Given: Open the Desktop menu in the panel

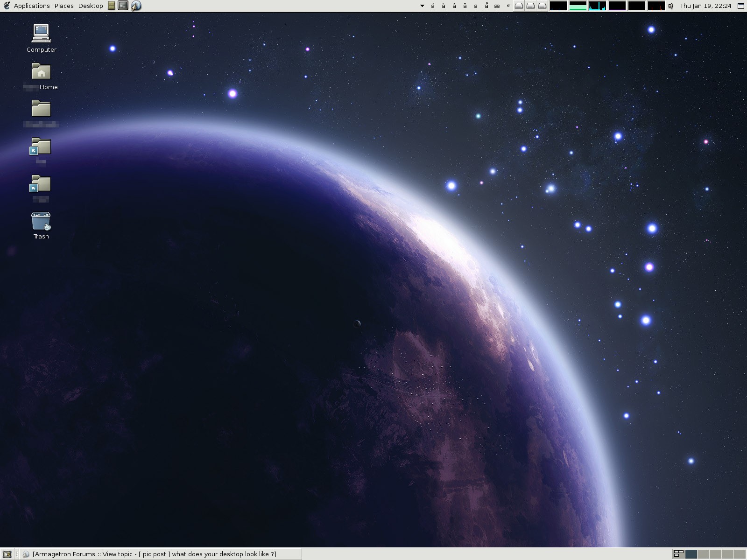Looking at the screenshot, I should tap(91, 6).
